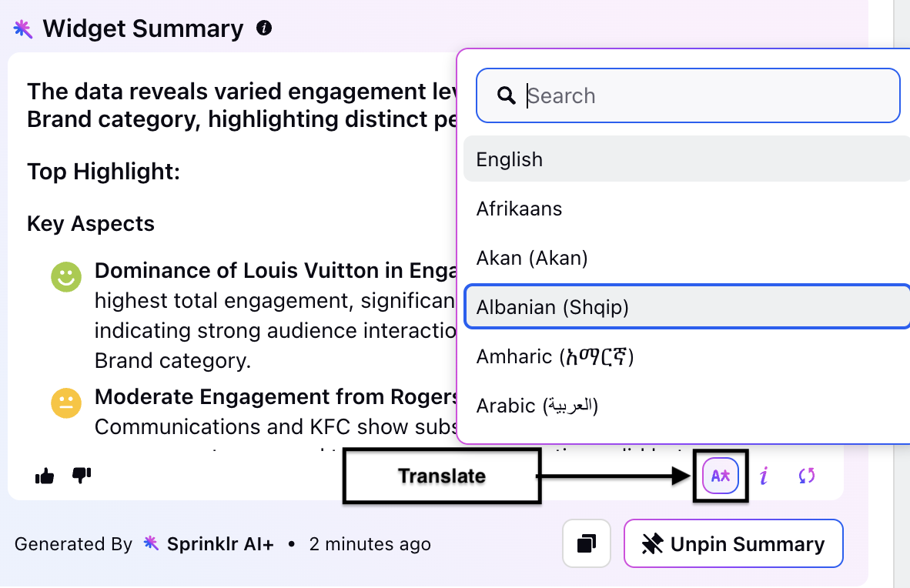Click the thumbs up feedback icon
Screen dimensions: 910x588
tap(45, 476)
